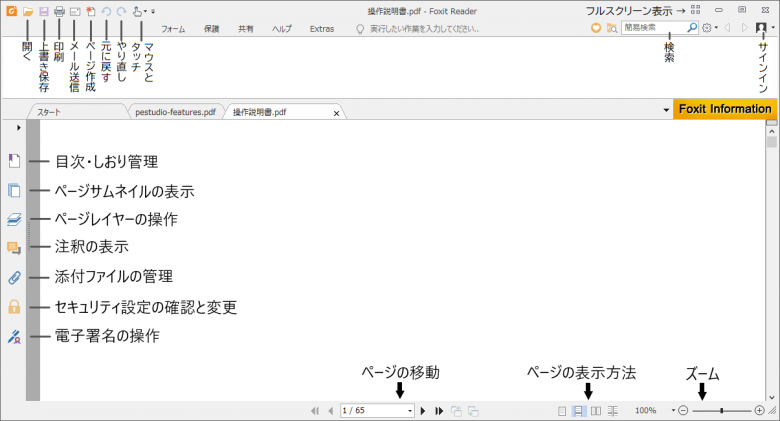Open the bookmarks panel icon
This screenshot has height=421, width=780.
(x=14, y=161)
